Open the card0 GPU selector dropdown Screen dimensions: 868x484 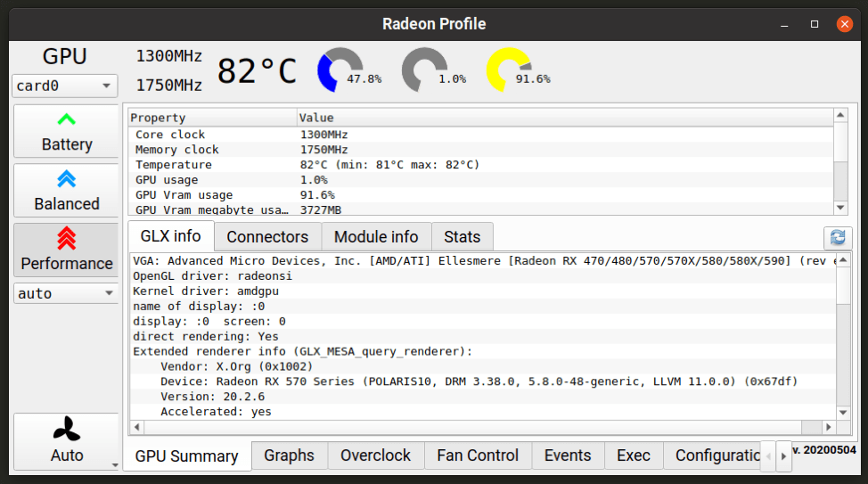tap(65, 86)
